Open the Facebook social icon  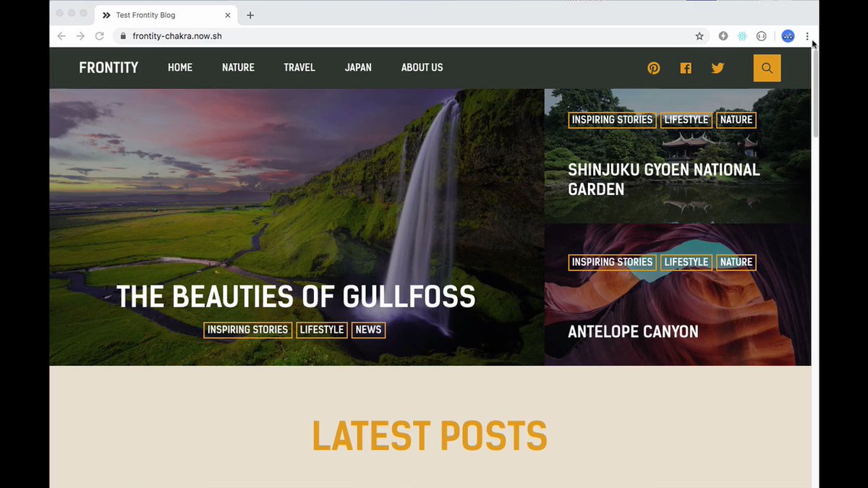[x=686, y=68]
